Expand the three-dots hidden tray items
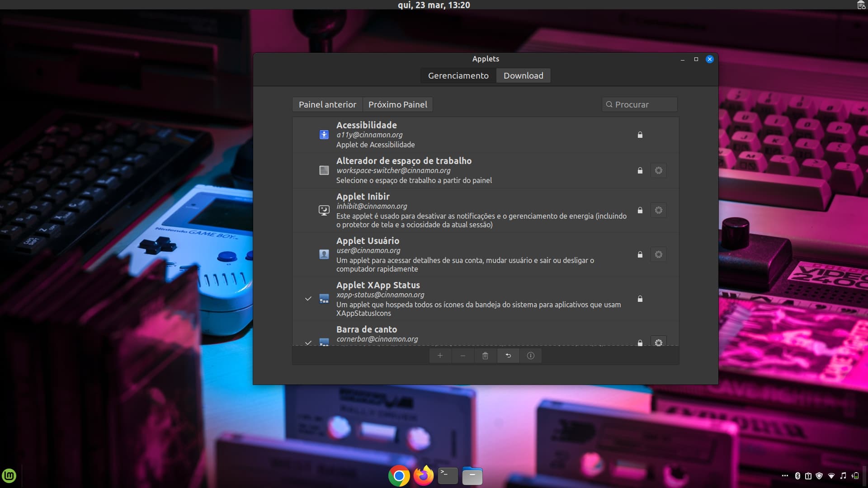Screen dimensions: 868x488 pyautogui.click(x=785, y=475)
